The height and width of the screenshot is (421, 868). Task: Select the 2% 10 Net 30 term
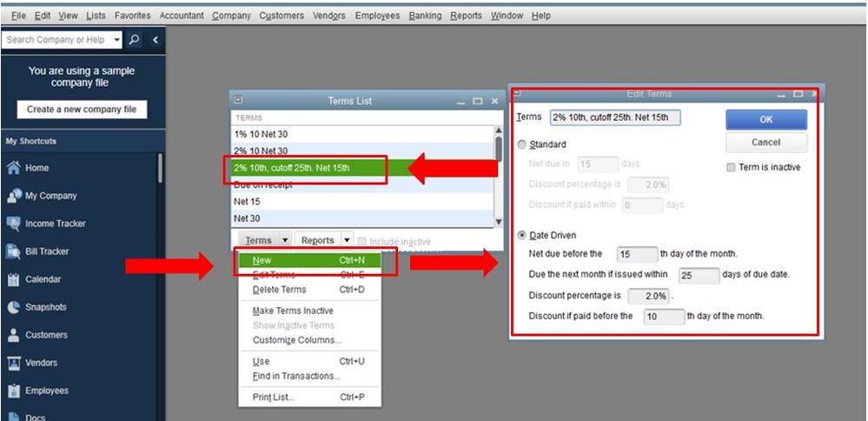[x=362, y=150]
